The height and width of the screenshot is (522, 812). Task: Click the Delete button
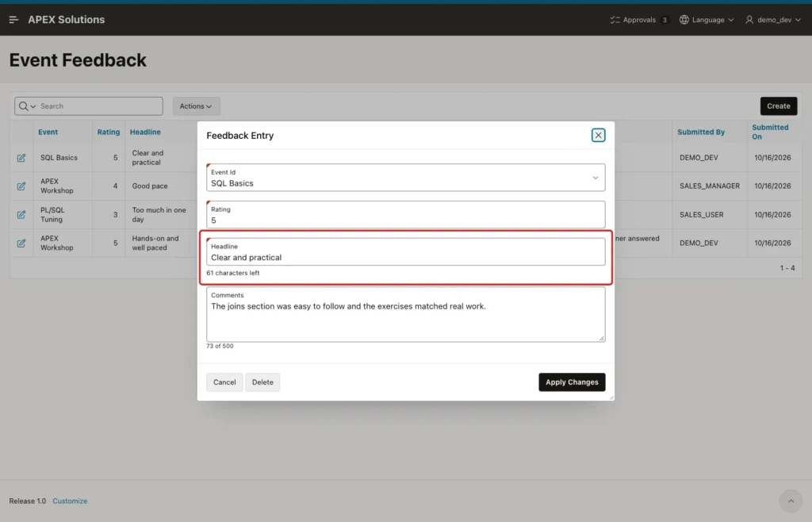[x=262, y=382]
